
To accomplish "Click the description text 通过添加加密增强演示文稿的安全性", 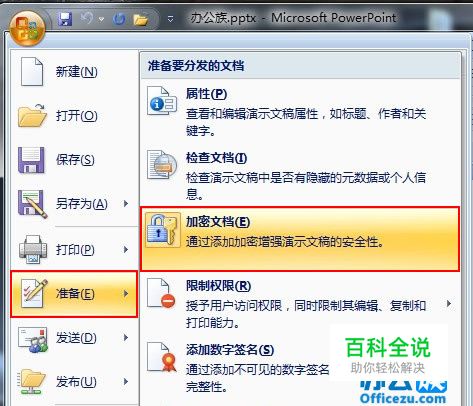I will pos(285,242).
